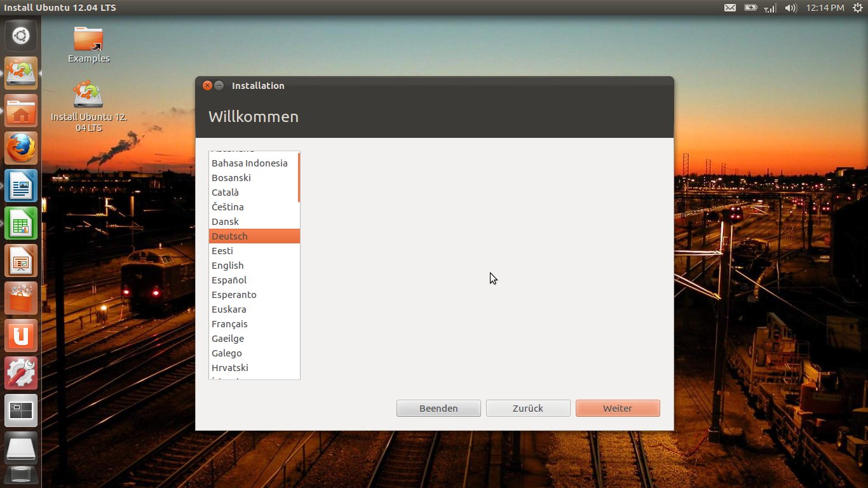Viewport: 868px width, 488px height.
Task: Select Bahasa Indonesia language
Action: pos(254,163)
